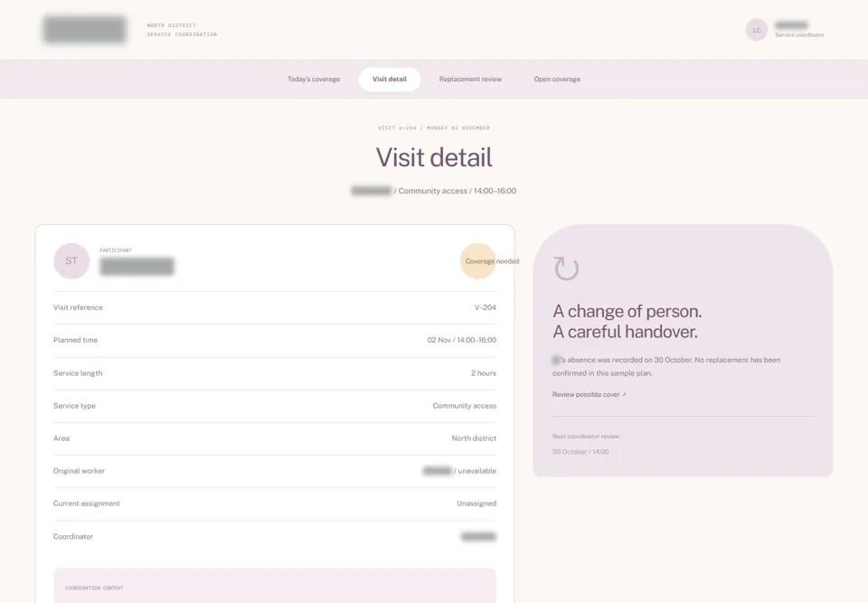Screen dimensions: 868x603
Task: Click the circular refresh arrow icon
Action: point(566,268)
